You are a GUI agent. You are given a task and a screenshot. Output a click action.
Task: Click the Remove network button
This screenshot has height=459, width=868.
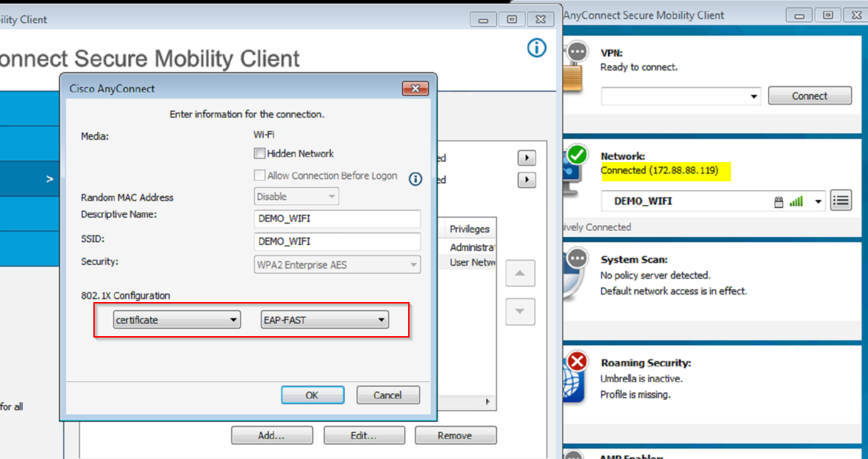(455, 435)
